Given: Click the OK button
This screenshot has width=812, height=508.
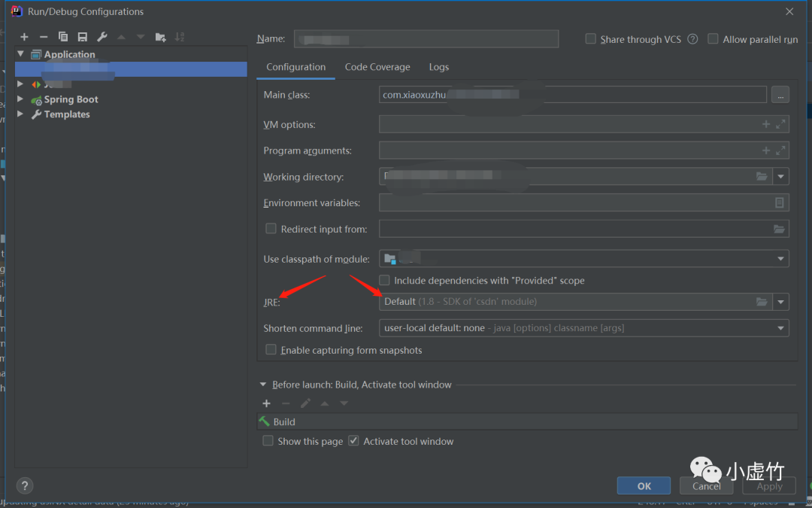Looking at the screenshot, I should (644, 485).
